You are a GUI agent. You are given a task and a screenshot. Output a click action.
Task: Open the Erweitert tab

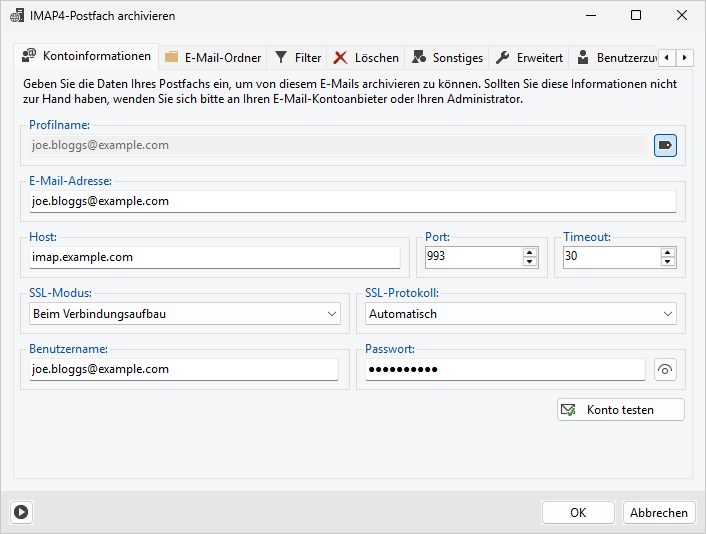click(x=529, y=58)
